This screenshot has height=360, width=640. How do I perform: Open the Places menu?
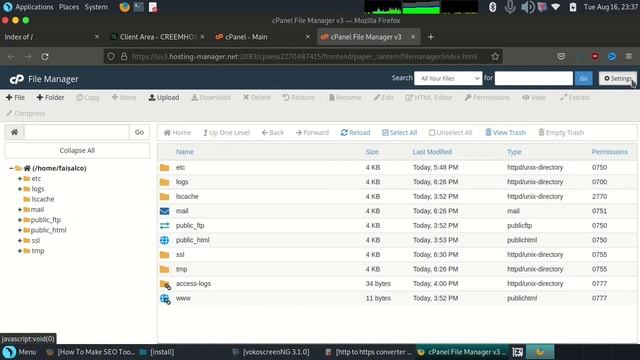point(69,7)
